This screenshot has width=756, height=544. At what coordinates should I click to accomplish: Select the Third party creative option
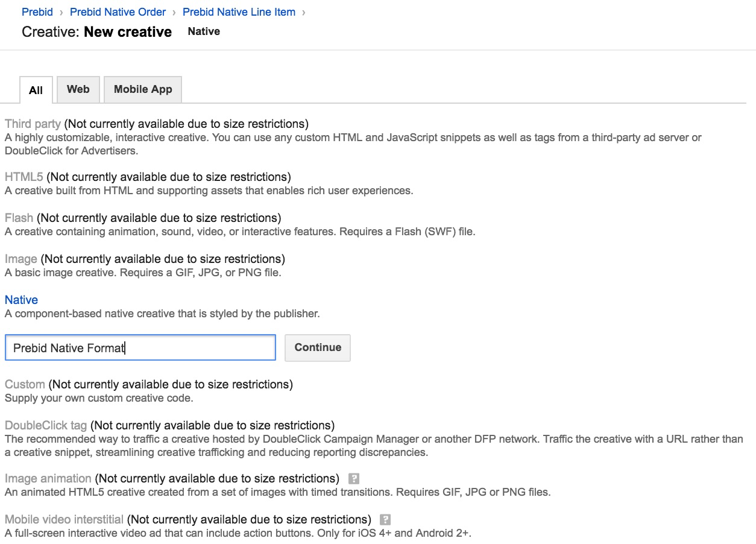point(33,124)
